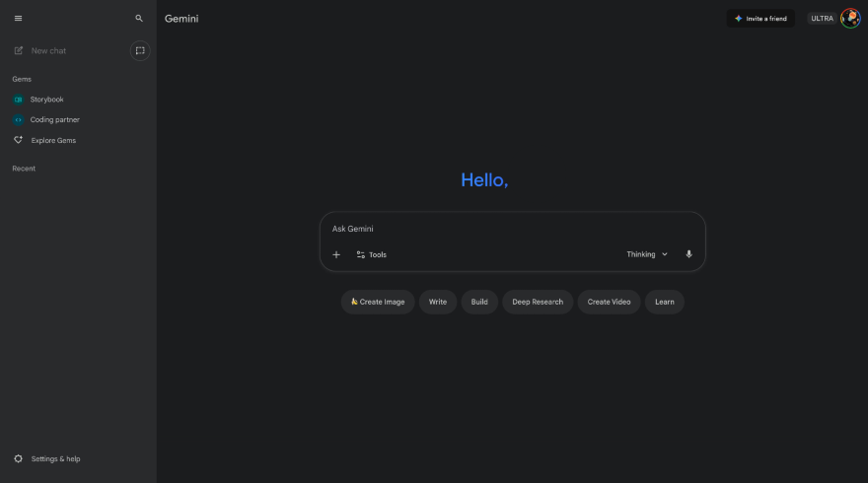Focus the Ask Gemini input field
This screenshot has width=868, height=483.
[x=512, y=229]
